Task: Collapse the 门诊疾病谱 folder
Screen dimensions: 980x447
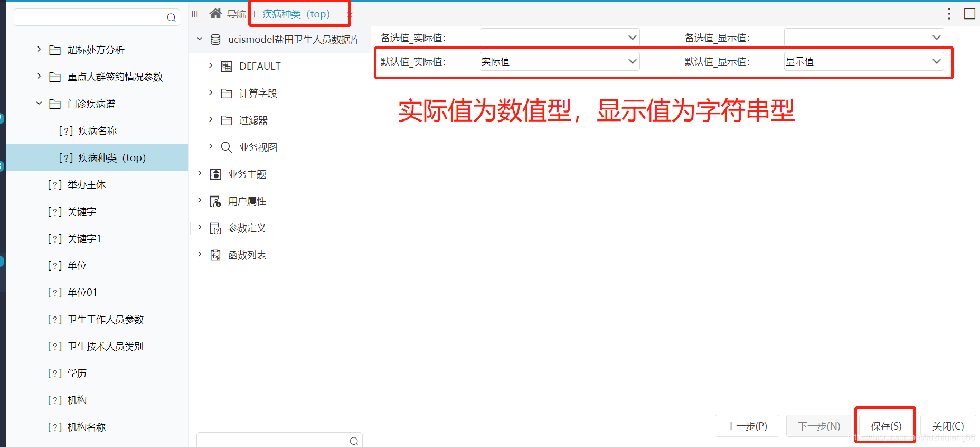Action: coord(39,103)
